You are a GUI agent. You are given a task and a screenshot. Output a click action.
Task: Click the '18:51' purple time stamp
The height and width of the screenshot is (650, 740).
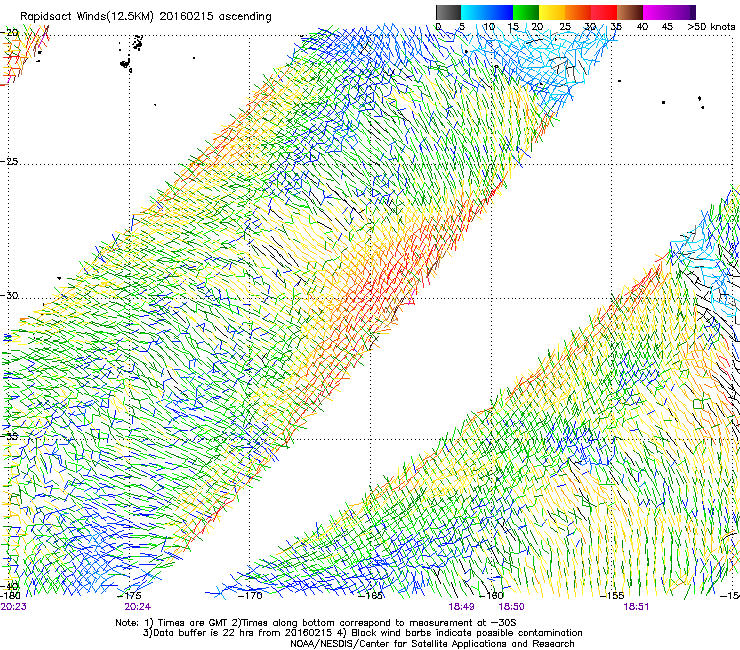636,607
